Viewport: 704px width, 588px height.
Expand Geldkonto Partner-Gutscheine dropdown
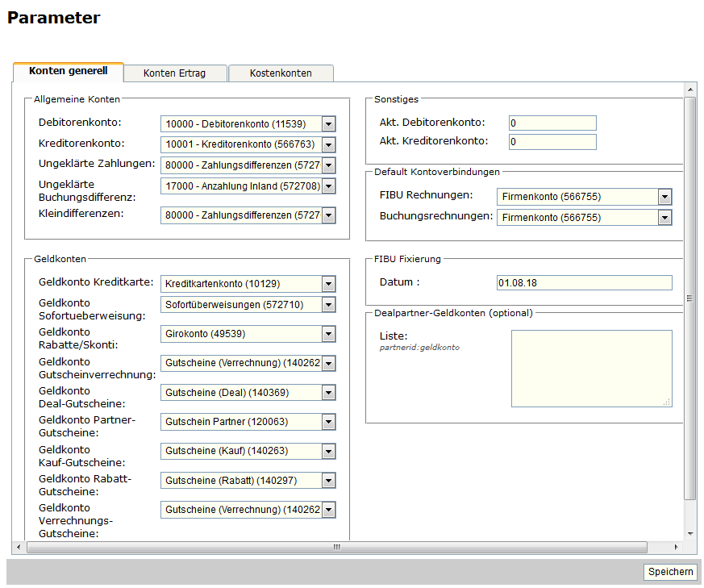248,422
